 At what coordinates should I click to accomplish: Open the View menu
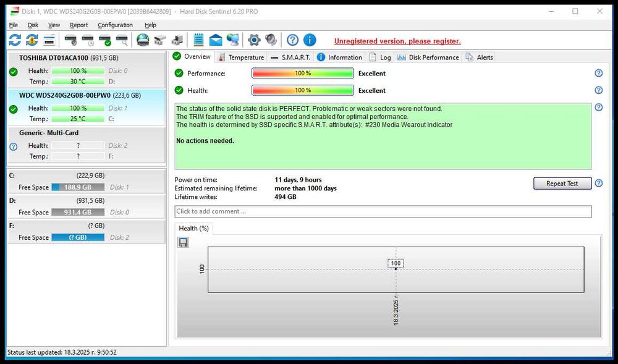[54, 25]
